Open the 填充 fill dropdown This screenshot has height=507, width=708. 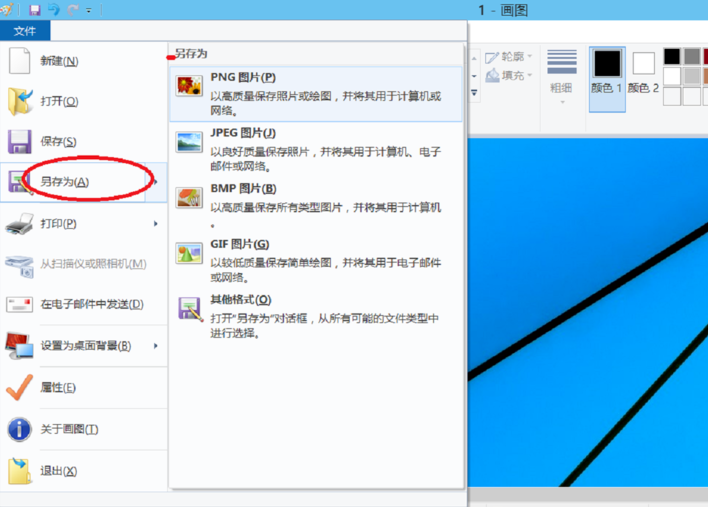tap(508, 75)
